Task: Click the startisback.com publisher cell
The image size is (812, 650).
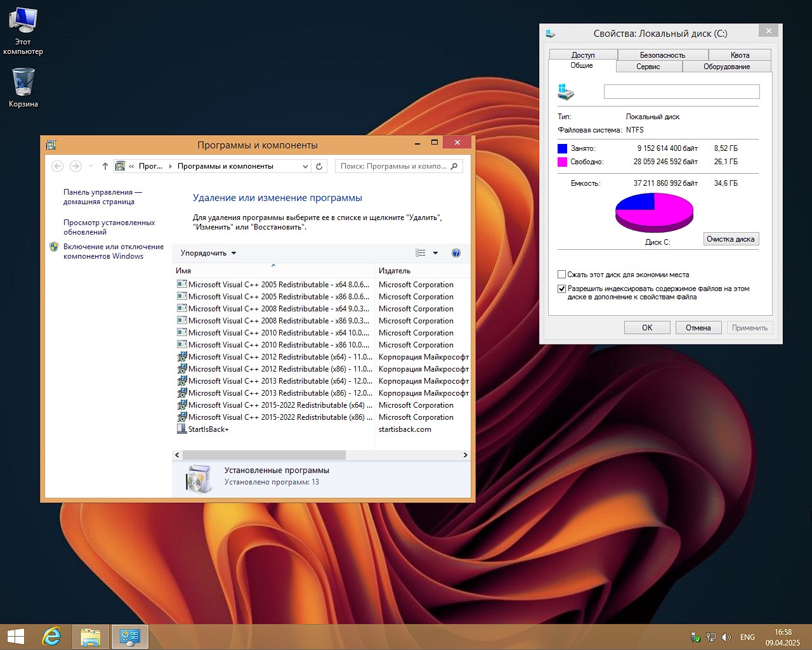Action: tap(405, 429)
